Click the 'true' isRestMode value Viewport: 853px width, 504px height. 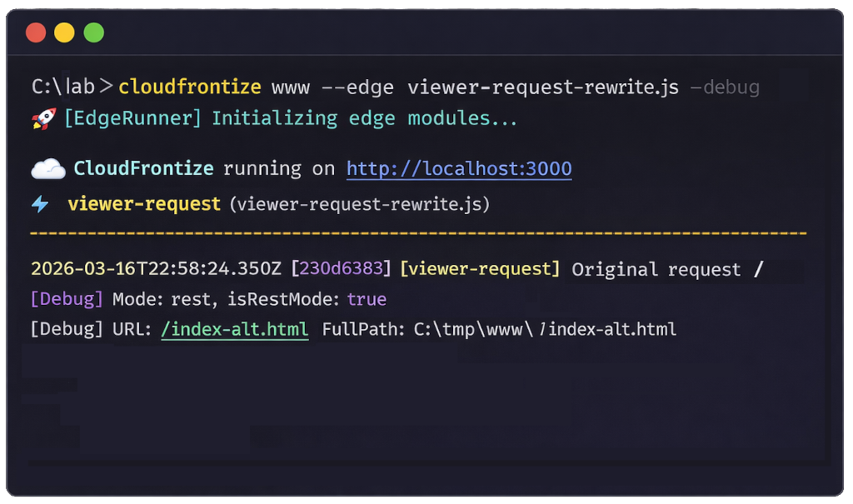click(x=367, y=299)
